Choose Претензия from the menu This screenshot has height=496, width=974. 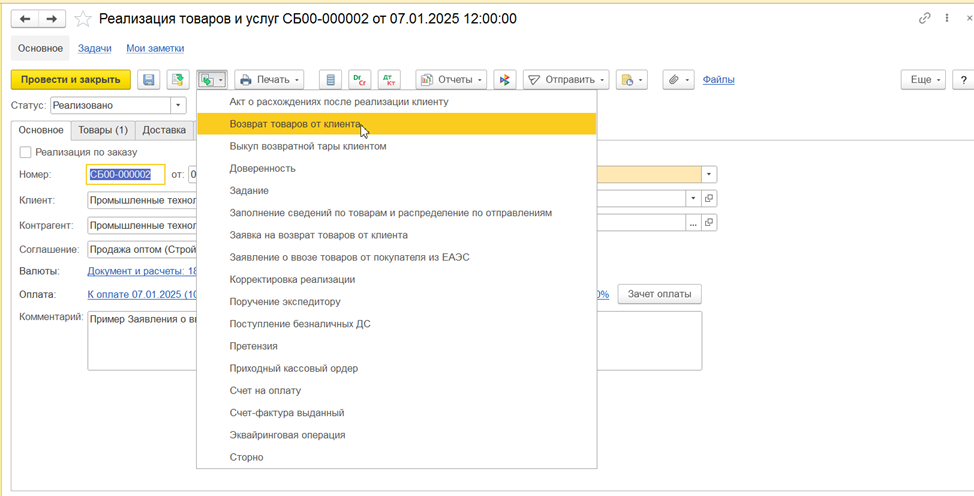pyautogui.click(x=396, y=346)
